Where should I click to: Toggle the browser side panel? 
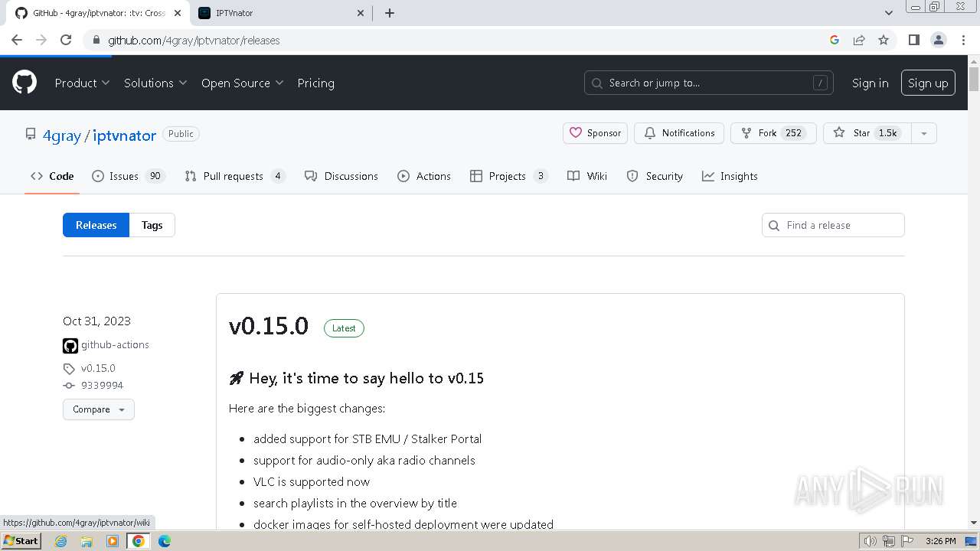(x=913, y=40)
